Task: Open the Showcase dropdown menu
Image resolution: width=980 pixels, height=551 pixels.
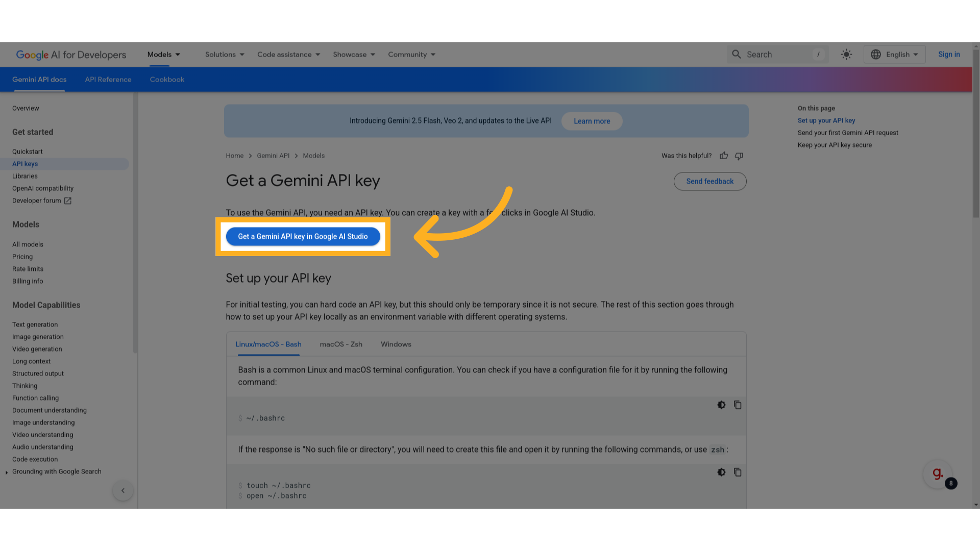Action: pos(354,54)
